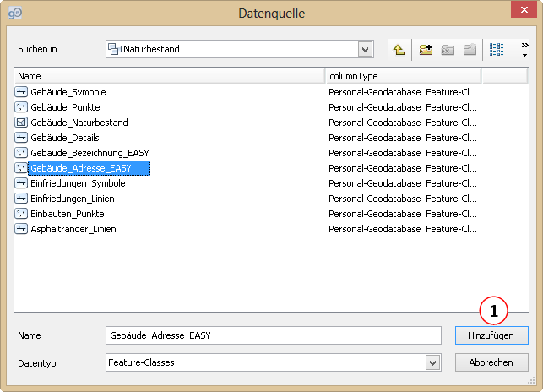
Task: Go up one folder level
Action: 399,50
